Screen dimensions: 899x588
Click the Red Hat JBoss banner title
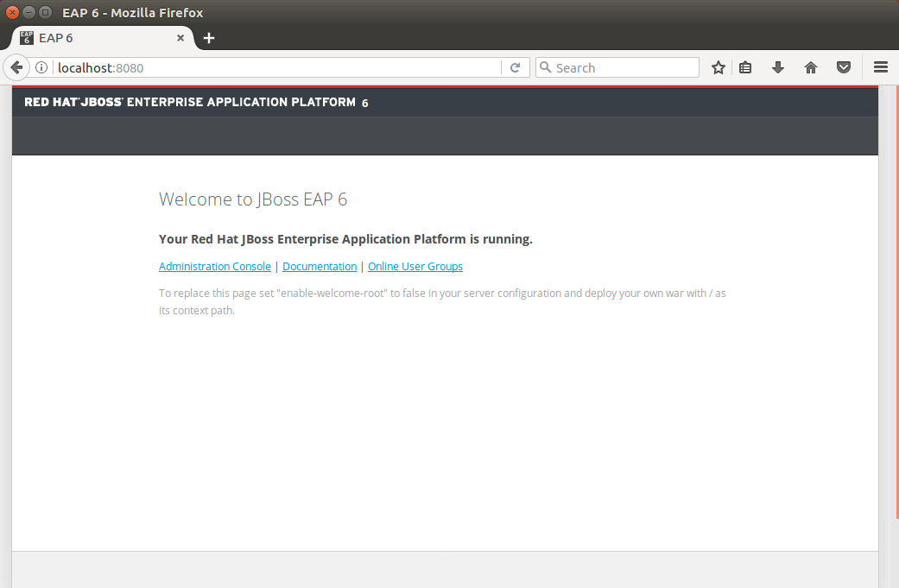pyautogui.click(x=196, y=102)
